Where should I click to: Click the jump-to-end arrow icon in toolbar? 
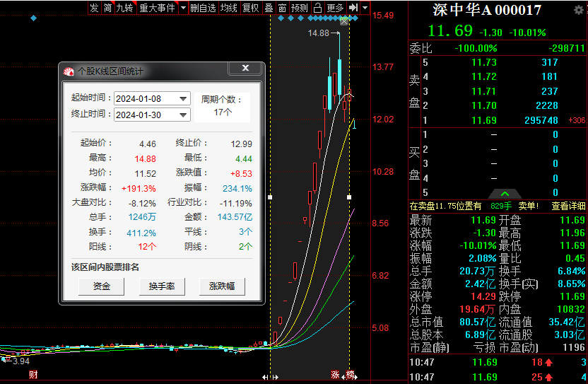353,8
